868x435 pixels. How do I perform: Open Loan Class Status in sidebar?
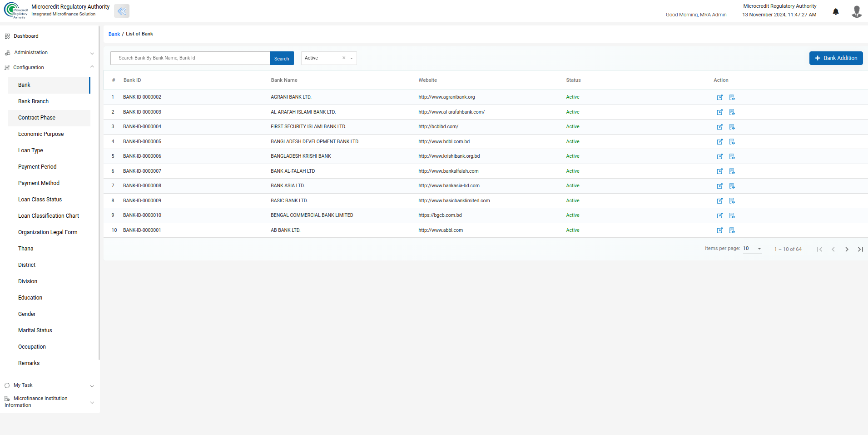click(x=49, y=200)
